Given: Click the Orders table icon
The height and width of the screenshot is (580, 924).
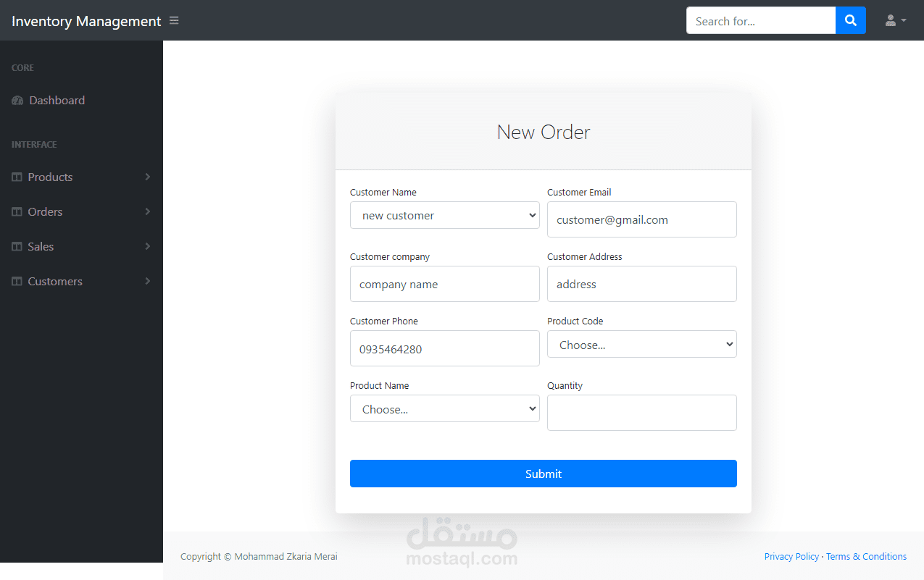Looking at the screenshot, I should tap(17, 212).
